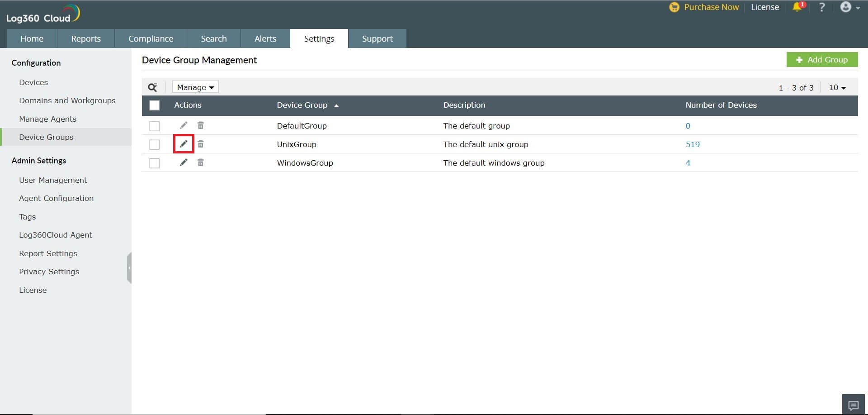Click the edit pencil icon for WindowsGroup
868x415 pixels.
(184, 162)
